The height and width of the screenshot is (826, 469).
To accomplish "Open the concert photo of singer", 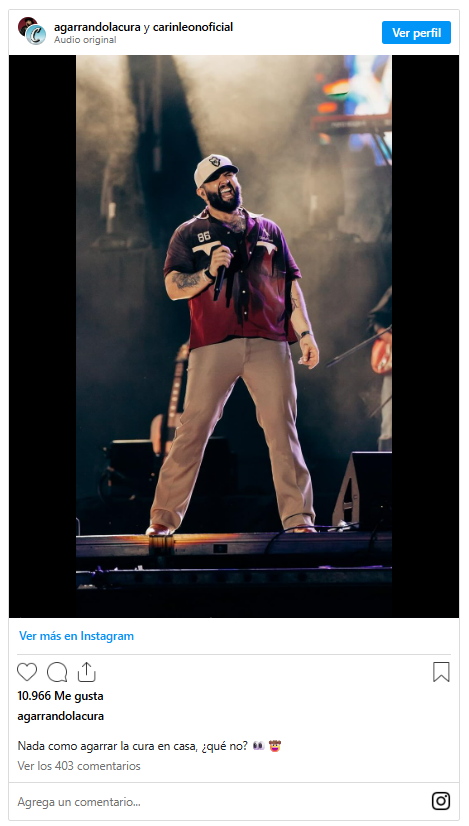I will (x=234, y=336).
